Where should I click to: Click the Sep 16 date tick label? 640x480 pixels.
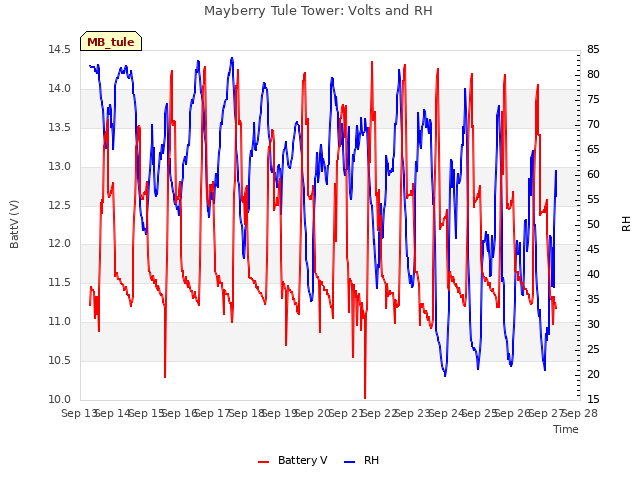click(180, 413)
